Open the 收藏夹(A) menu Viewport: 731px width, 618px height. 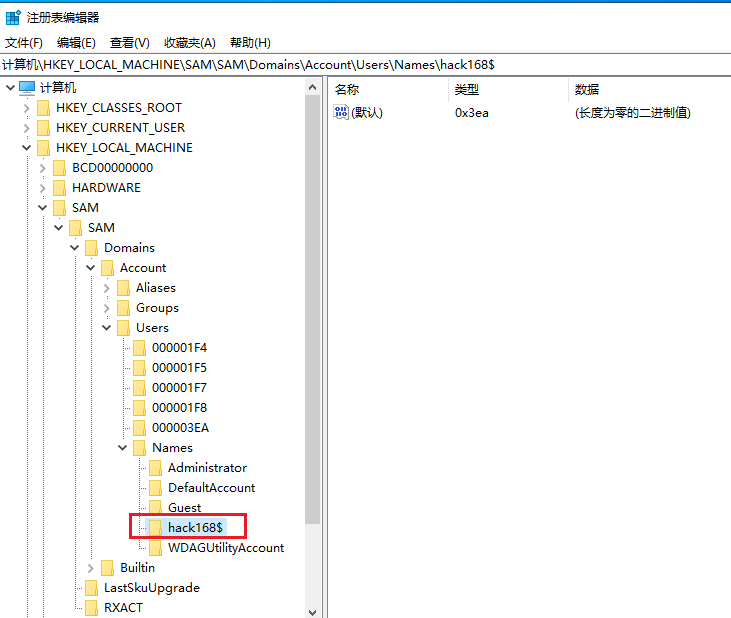[x=189, y=42]
